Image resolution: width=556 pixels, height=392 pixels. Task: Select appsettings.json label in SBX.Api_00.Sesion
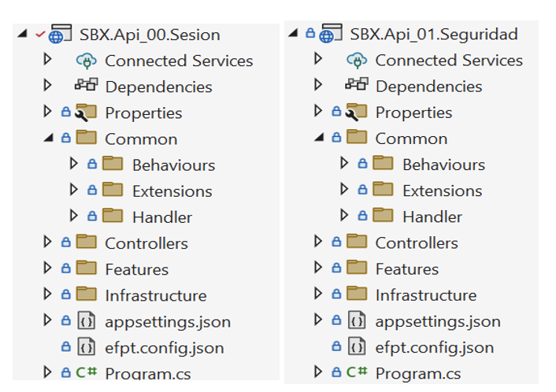click(x=168, y=322)
